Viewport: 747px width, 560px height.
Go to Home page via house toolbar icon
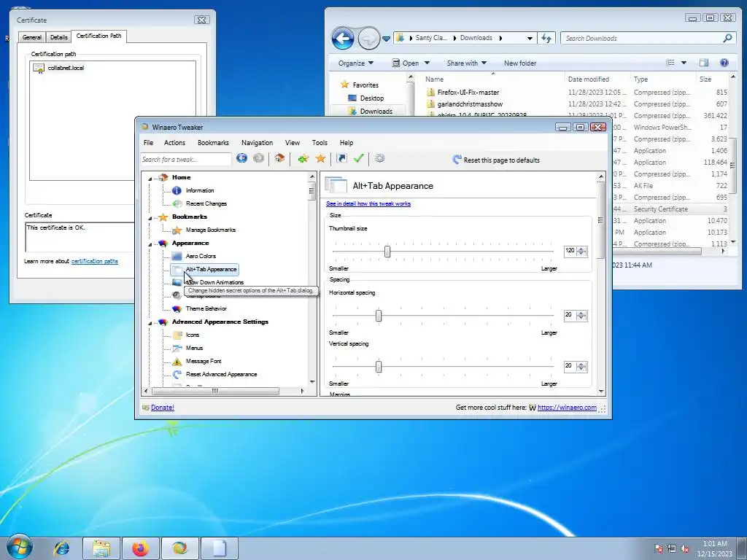(x=279, y=158)
